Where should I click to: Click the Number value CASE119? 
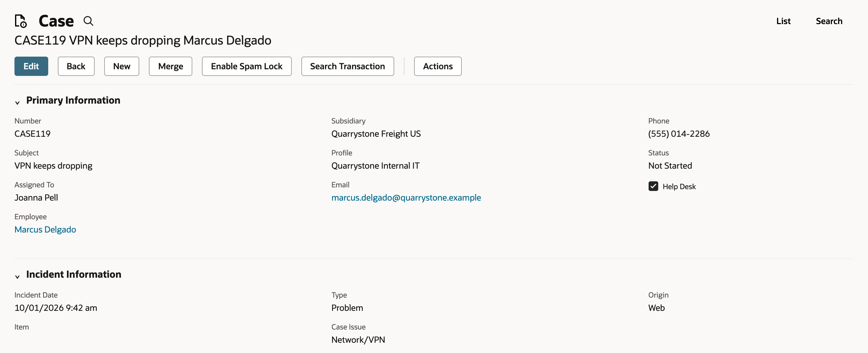tap(32, 134)
